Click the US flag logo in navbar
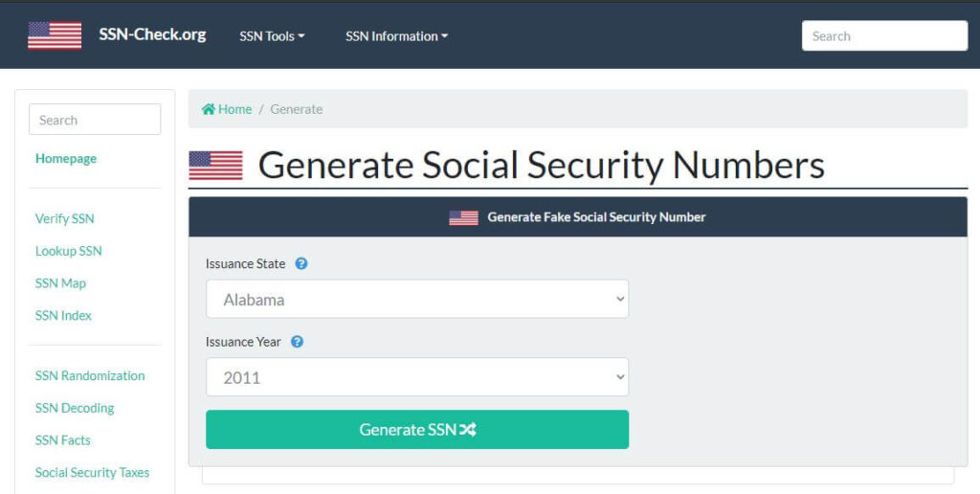980x494 pixels. pos(55,35)
